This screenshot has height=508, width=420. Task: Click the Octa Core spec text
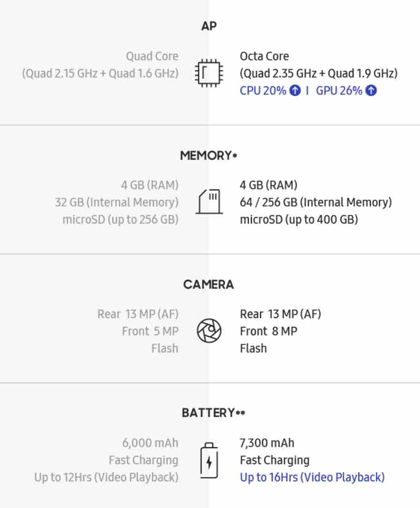[x=264, y=56]
